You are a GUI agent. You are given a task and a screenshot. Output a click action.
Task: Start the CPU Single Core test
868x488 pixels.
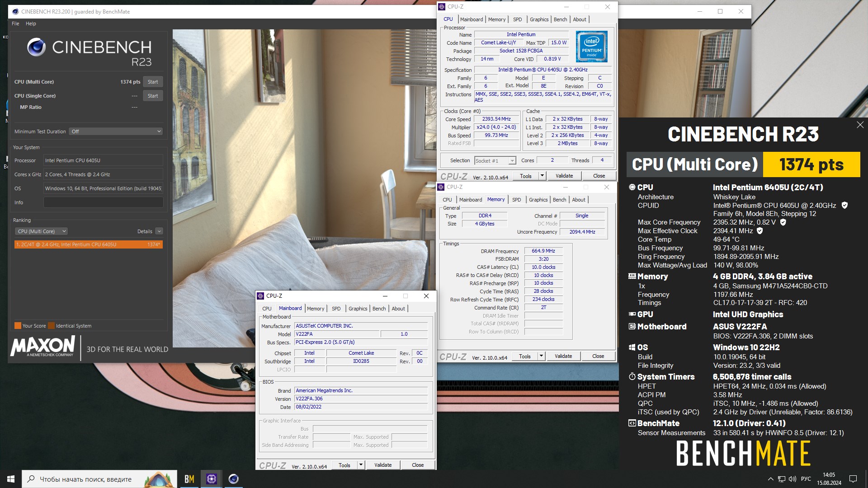(x=153, y=96)
